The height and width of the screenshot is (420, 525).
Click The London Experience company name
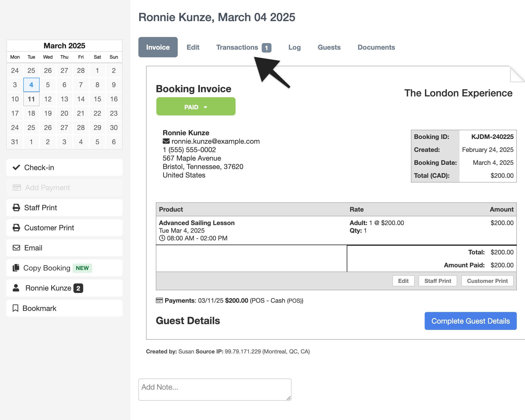(x=458, y=93)
